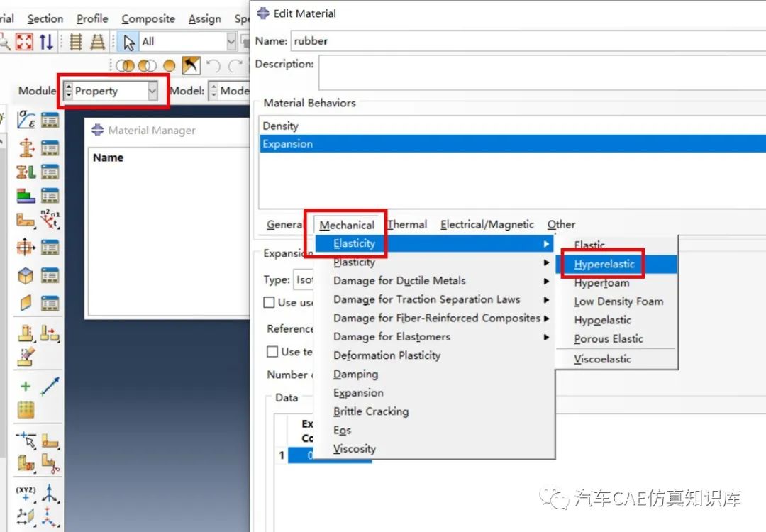Click the cube-shaped Create Skin icon
The width and height of the screenshot is (766, 532).
pos(26,276)
